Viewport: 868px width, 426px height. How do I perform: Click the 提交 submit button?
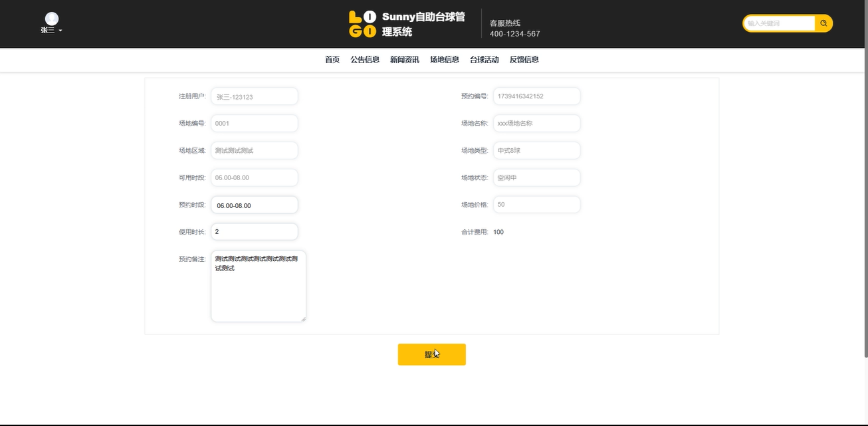(432, 354)
